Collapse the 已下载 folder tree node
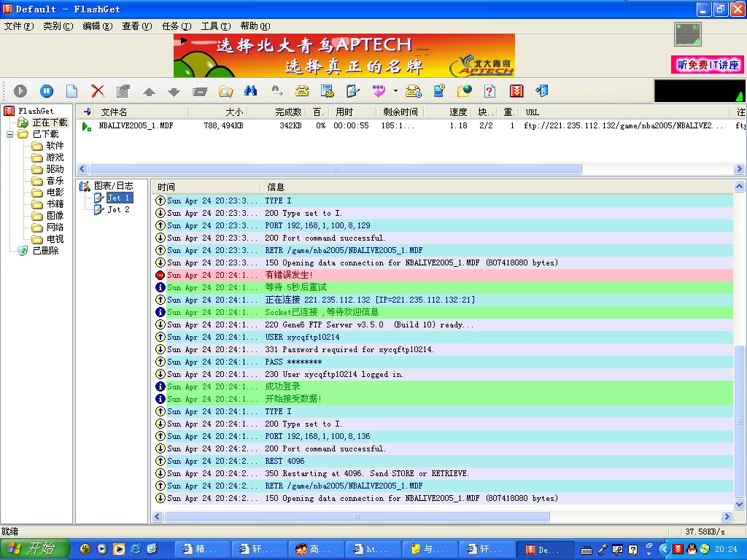 [10, 134]
